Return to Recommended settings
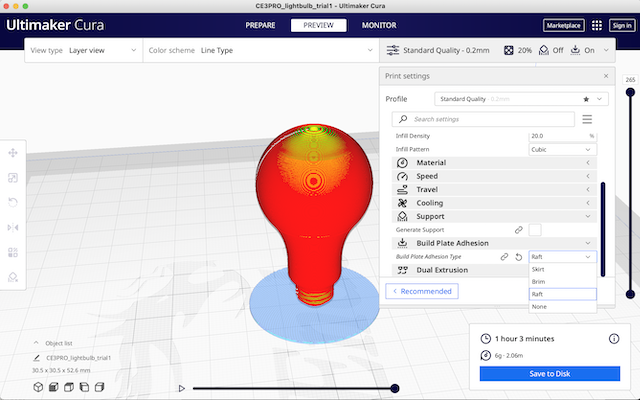The width and height of the screenshot is (640, 400). [422, 291]
